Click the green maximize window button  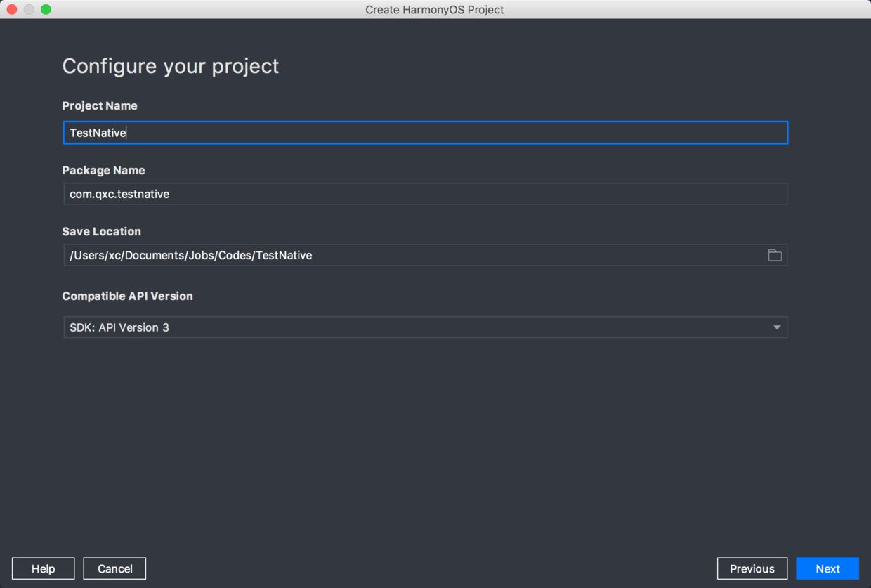[46, 9]
